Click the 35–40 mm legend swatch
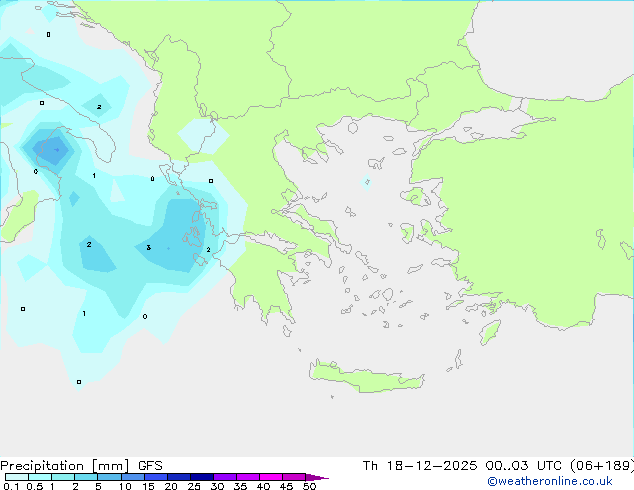 [248, 477]
